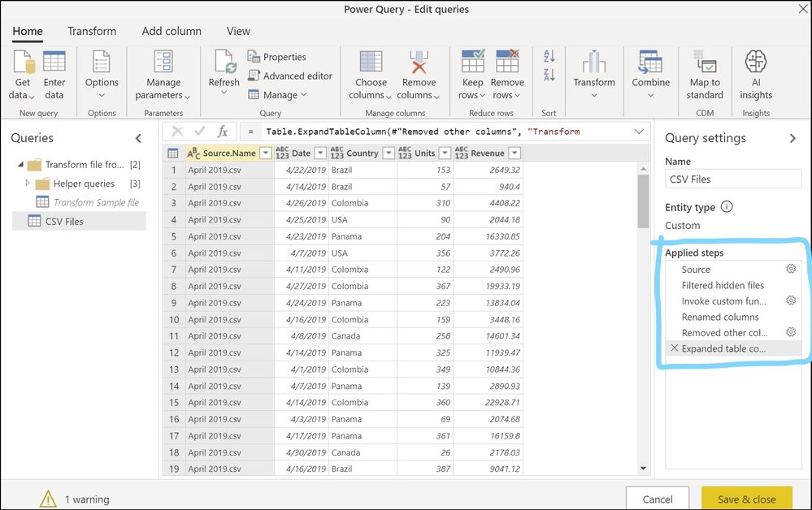The width and height of the screenshot is (812, 510).
Task: Delete the Expanded table column step
Action: point(674,348)
